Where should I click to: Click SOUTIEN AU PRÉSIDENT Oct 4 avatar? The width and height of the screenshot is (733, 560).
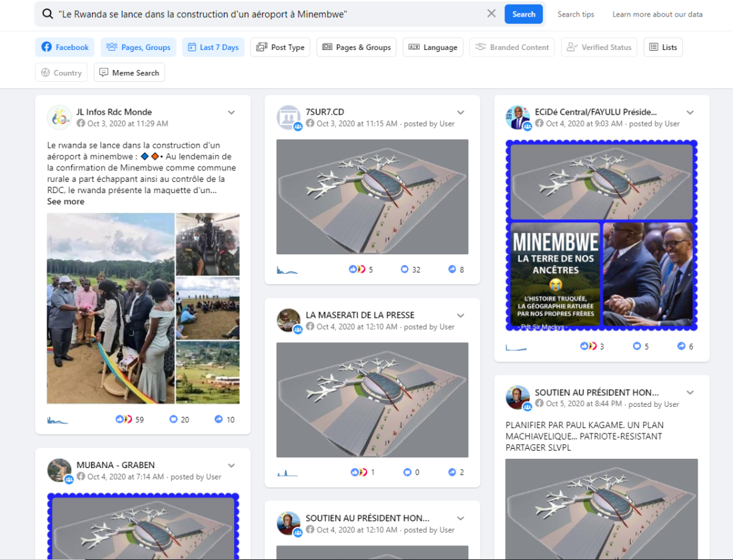pyautogui.click(x=289, y=523)
